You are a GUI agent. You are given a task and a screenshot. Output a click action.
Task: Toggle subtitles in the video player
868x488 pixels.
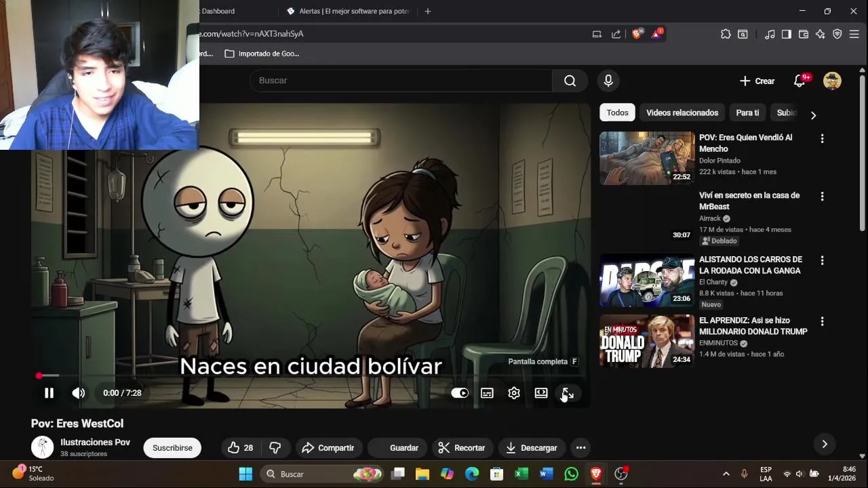point(487,393)
